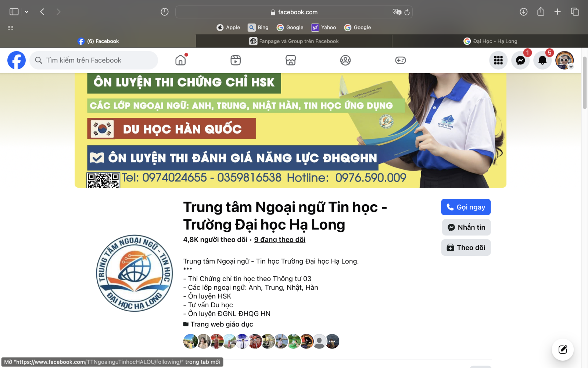Open the Google bookmark next to Bing
The image size is (588, 368).
click(290, 28)
